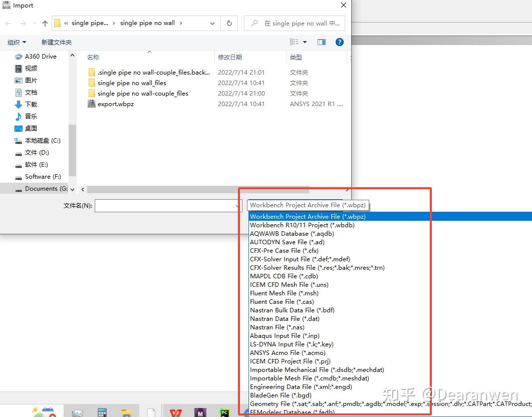Choose Nastran Data File (*.dat)
Screen dimensions: 532x417
285,318
